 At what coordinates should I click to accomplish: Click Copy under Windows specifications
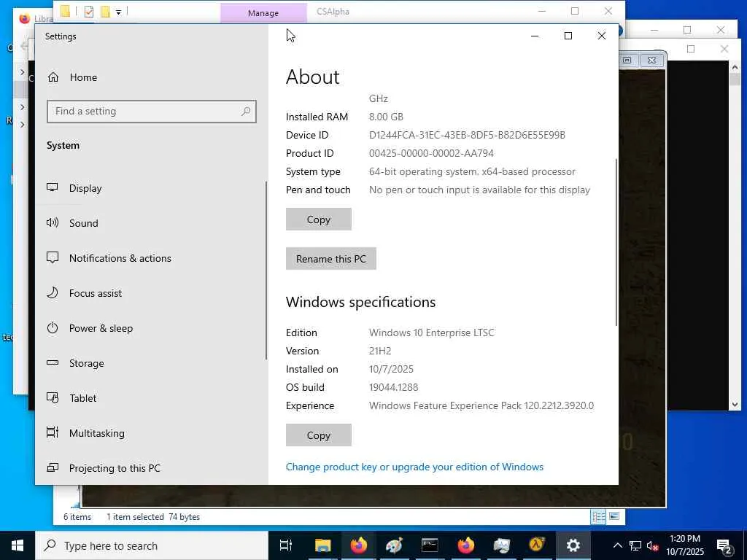[319, 435]
